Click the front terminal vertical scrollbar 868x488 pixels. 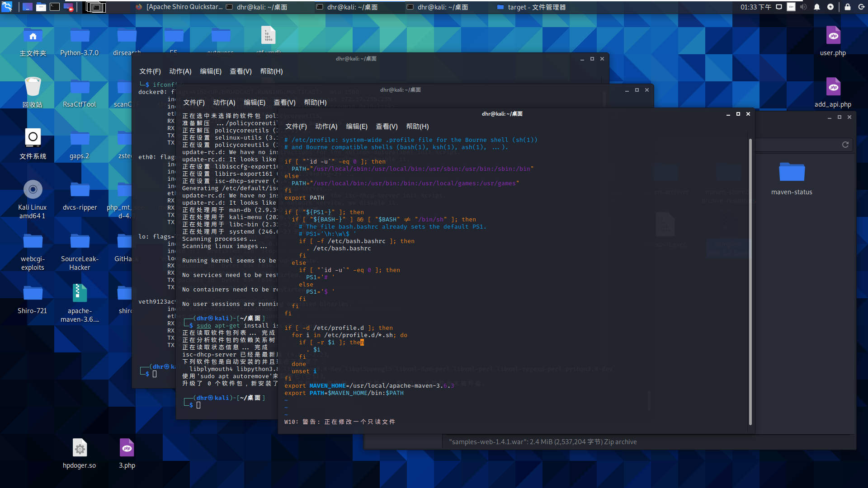click(x=750, y=280)
